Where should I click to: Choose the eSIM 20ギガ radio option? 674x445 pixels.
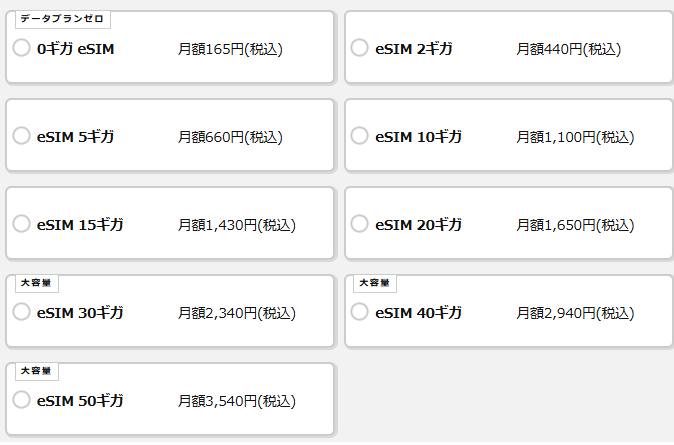click(x=360, y=225)
